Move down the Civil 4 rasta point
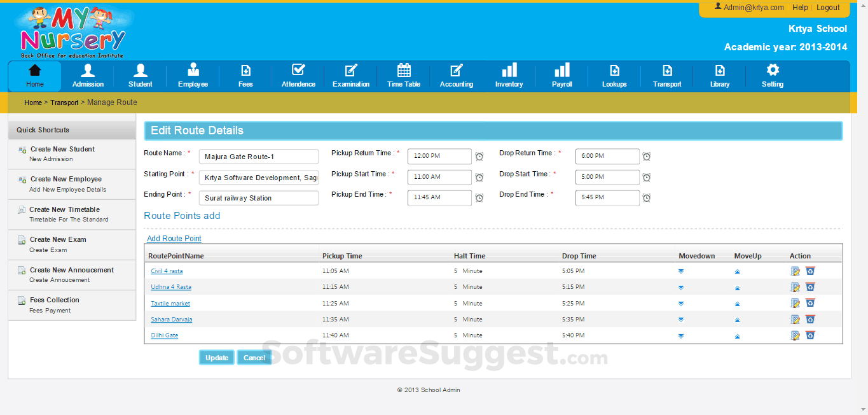 (x=681, y=271)
